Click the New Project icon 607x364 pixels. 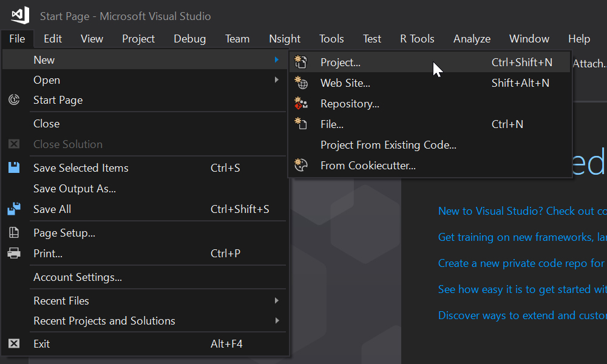pyautogui.click(x=301, y=62)
